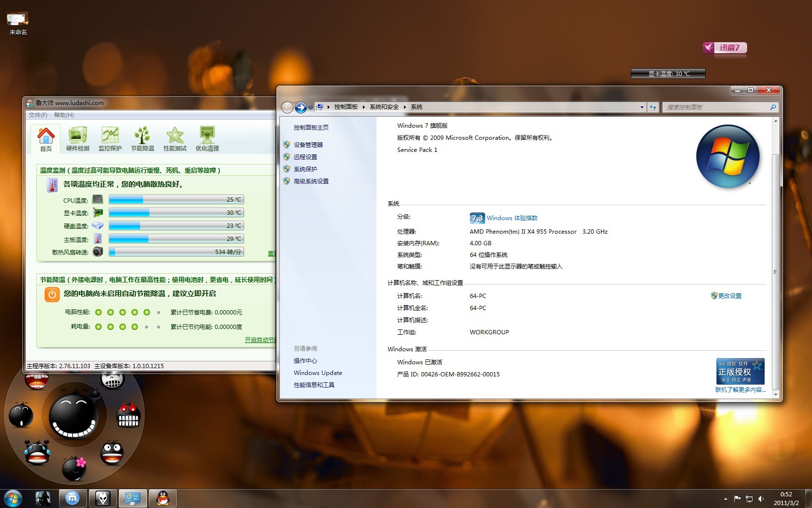Click the 显卡温度 30℃ floating widget

click(x=668, y=74)
